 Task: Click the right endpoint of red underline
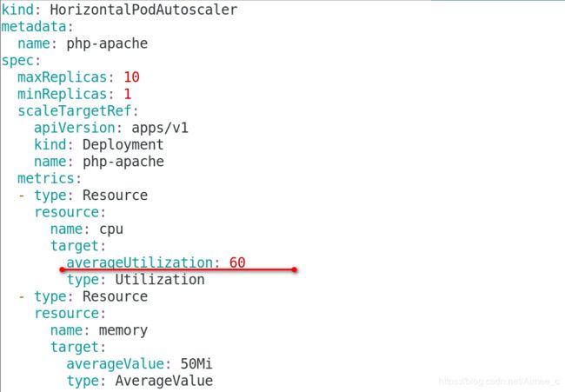(x=294, y=269)
